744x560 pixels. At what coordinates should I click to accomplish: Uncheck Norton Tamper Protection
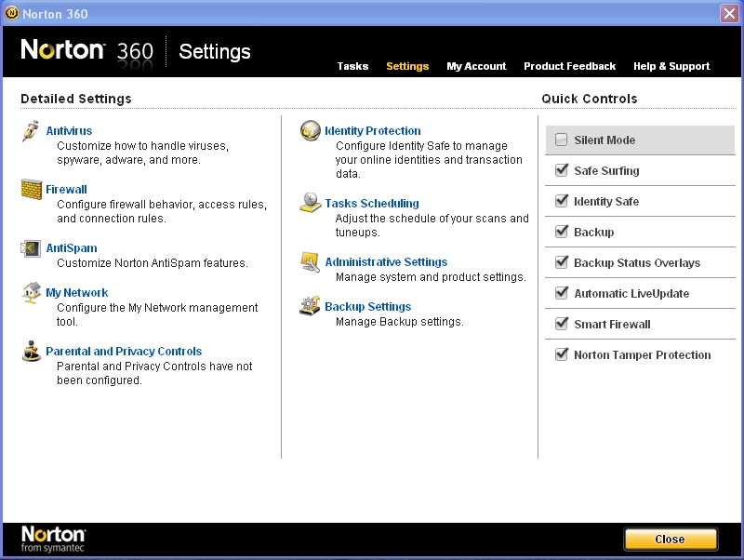point(562,355)
